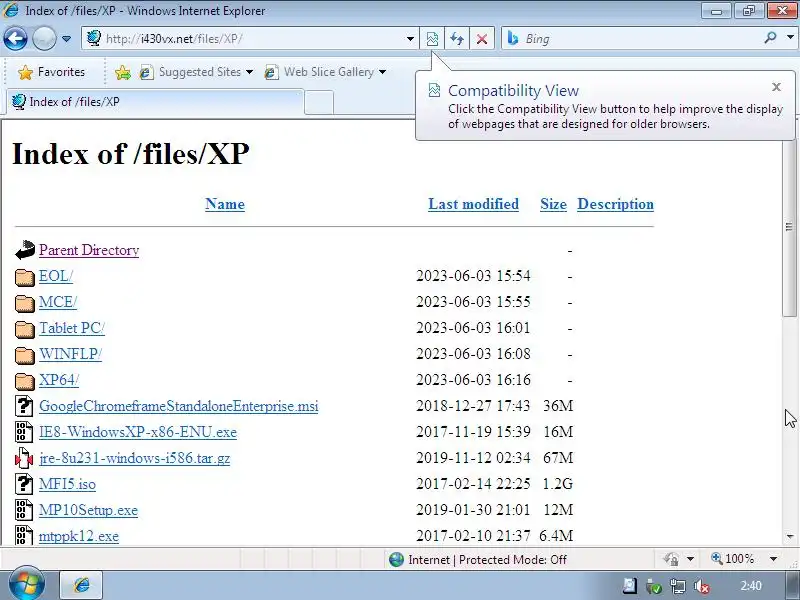The width and height of the screenshot is (800, 600).
Task: Sort listing by Name column
Action: (225, 204)
